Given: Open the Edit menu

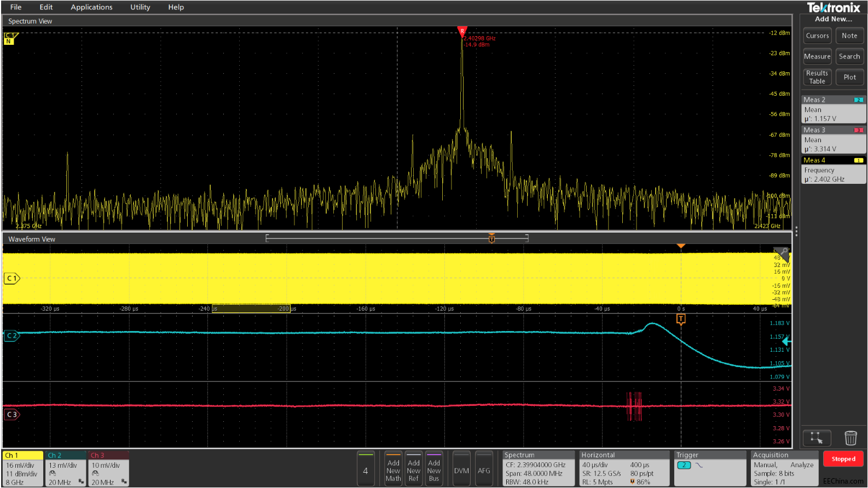Looking at the screenshot, I should (46, 7).
